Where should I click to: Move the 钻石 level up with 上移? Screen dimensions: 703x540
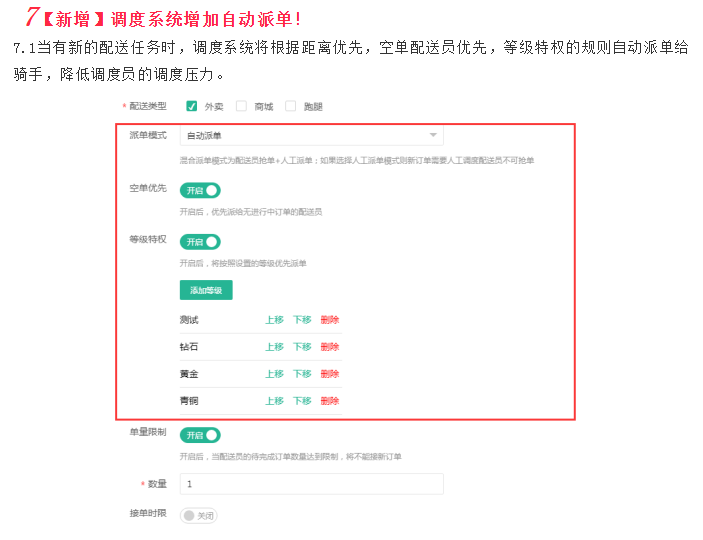pyautogui.click(x=274, y=347)
